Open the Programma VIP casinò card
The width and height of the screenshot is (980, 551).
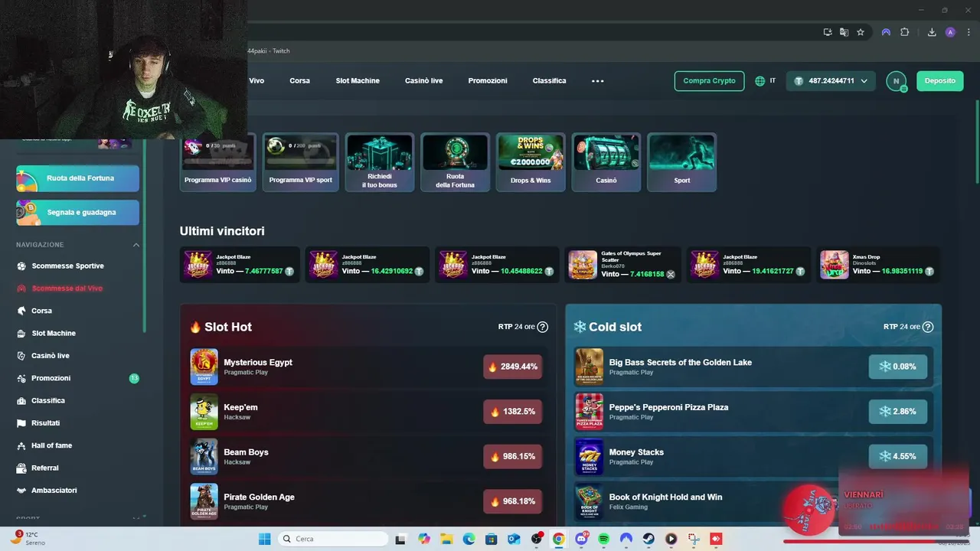click(217, 162)
